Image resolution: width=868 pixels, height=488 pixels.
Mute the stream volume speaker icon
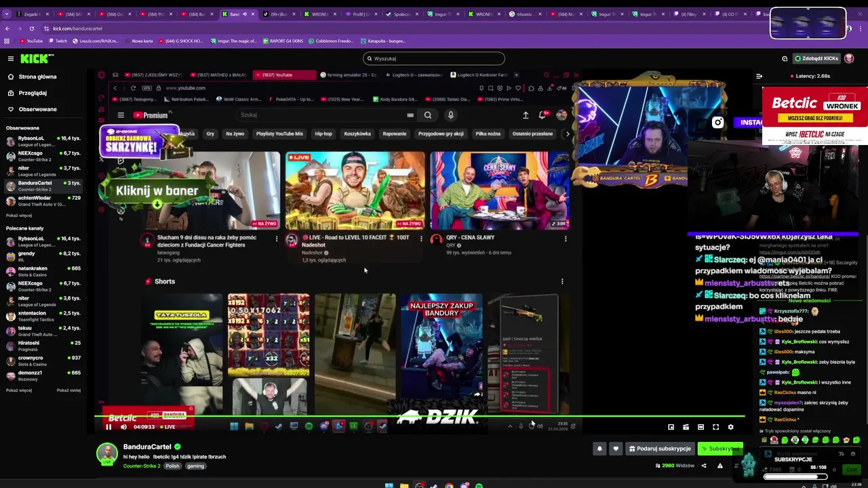[123, 427]
